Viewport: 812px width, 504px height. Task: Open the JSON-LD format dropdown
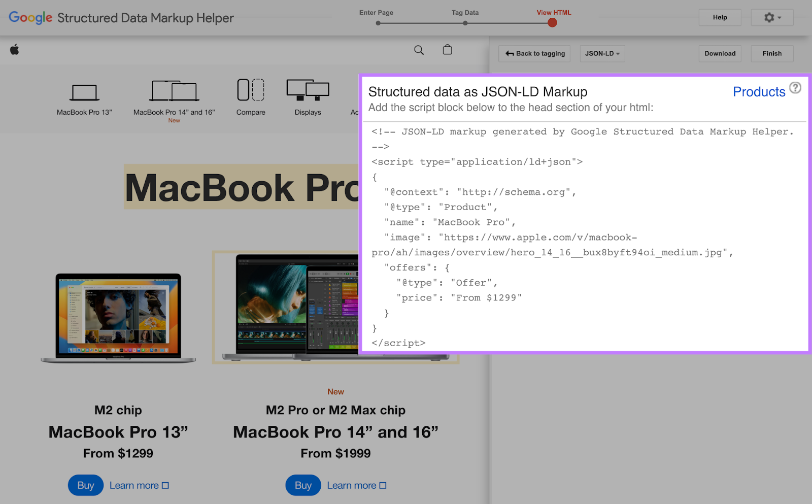click(x=602, y=53)
